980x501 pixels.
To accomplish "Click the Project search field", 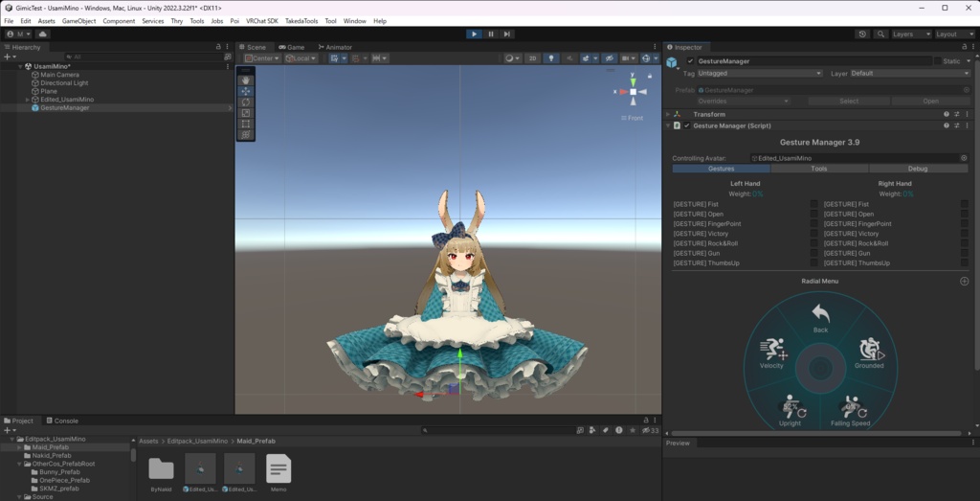I will [498, 430].
